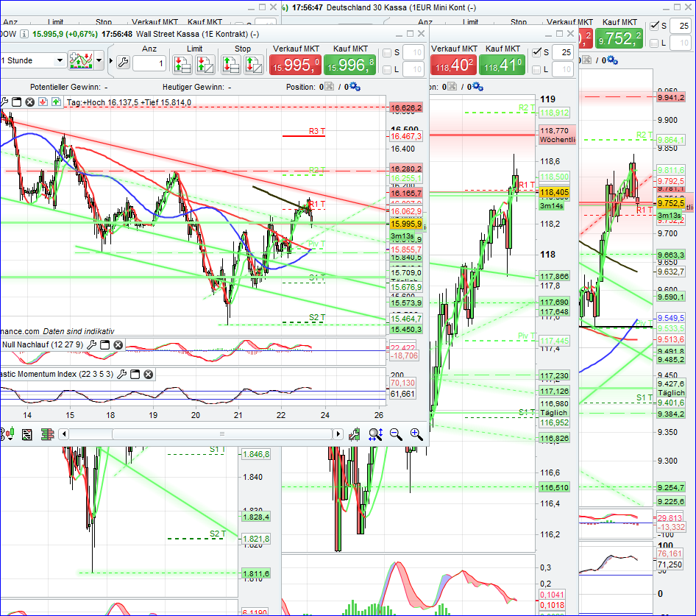Click the indicators chart-style icon

coord(81,61)
